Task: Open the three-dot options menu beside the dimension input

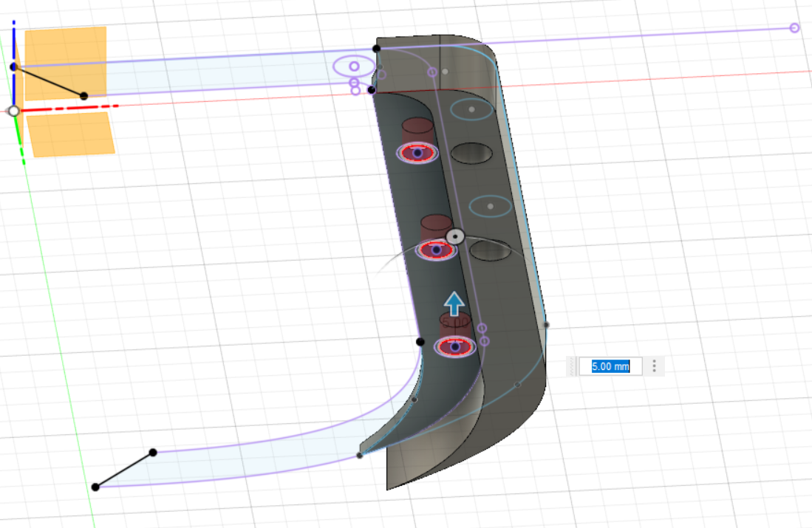Action: point(654,366)
